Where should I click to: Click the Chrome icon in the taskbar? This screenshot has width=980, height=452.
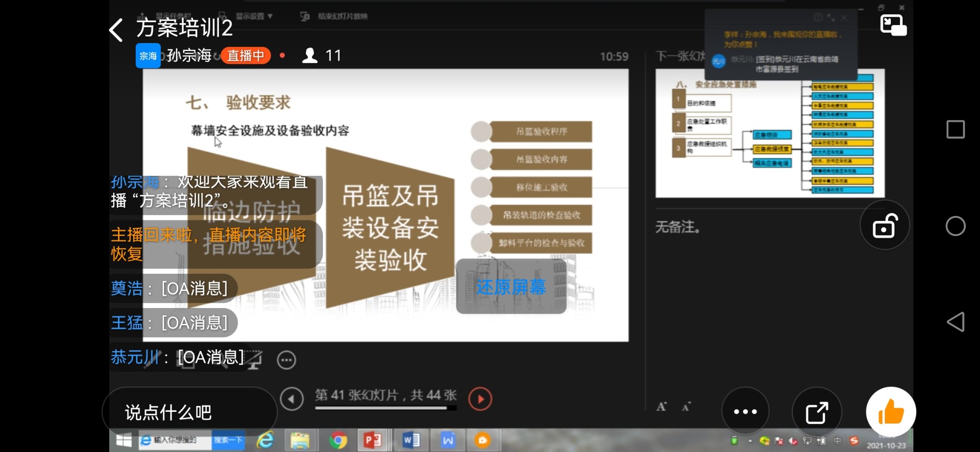pyautogui.click(x=338, y=441)
